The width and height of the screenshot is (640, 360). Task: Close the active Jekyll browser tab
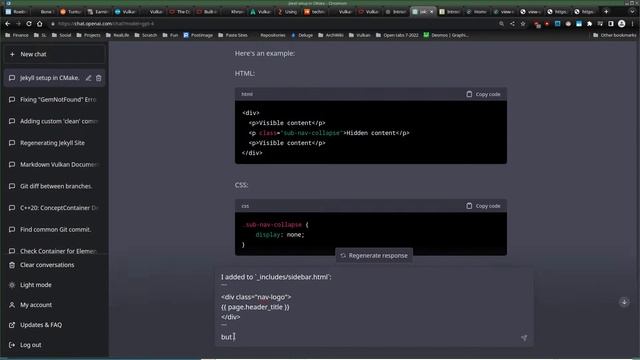tap(431, 12)
